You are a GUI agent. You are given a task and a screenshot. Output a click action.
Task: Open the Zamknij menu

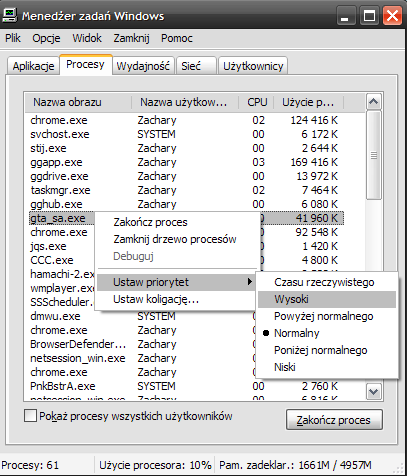click(x=131, y=38)
